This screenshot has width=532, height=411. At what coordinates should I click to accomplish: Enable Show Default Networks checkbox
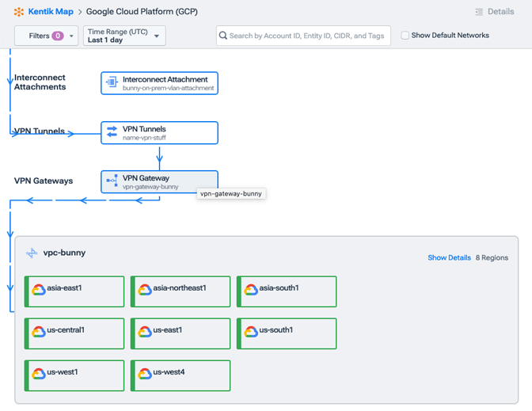coord(405,36)
